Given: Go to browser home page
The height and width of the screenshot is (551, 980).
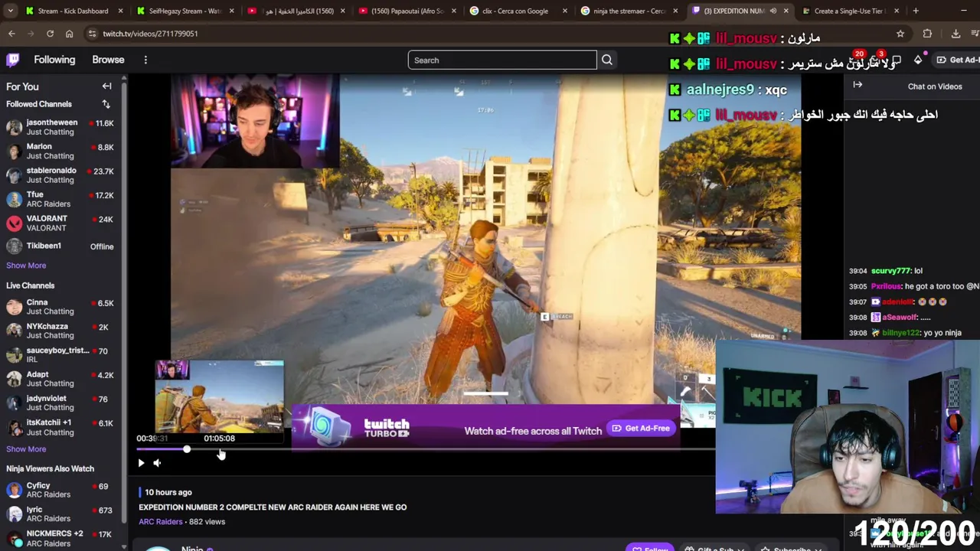Looking at the screenshot, I should [69, 34].
